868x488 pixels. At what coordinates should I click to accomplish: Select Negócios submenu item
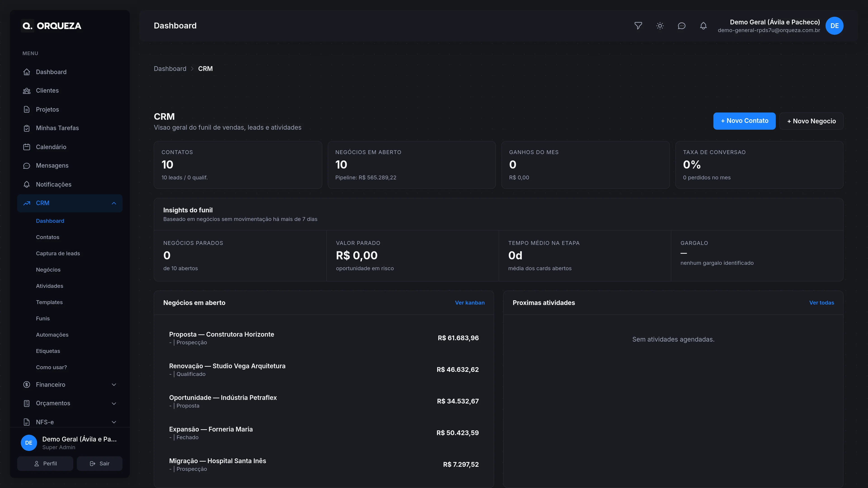pos(48,270)
